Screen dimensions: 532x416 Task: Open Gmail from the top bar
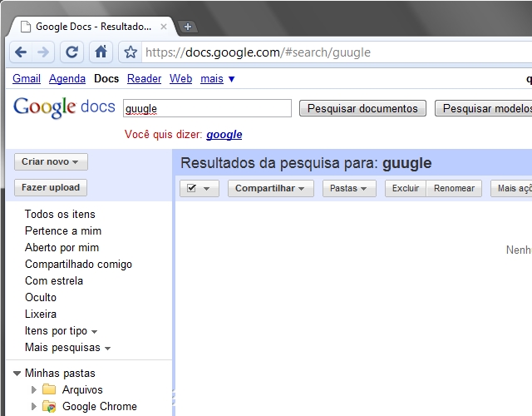[x=27, y=79]
